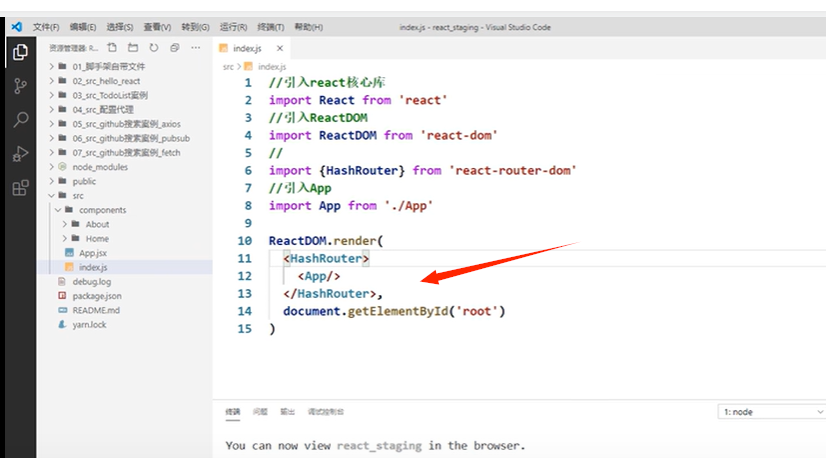Open the 查看(V) menu

157,27
